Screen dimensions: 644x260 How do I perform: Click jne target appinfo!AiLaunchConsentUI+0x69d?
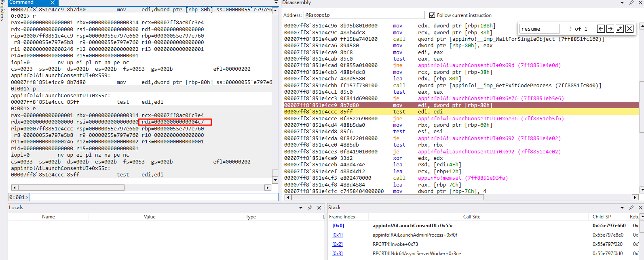tap(489, 65)
